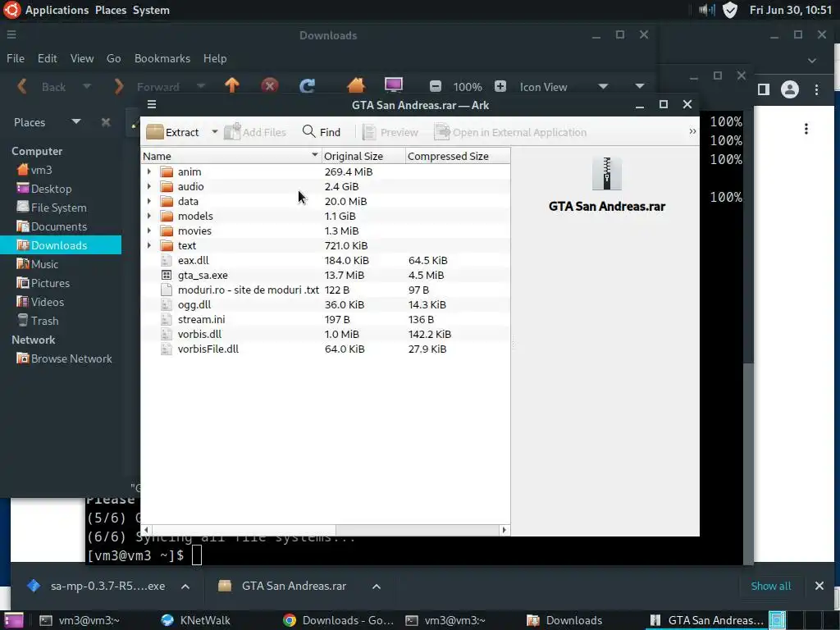Expand the data folder

(x=149, y=201)
